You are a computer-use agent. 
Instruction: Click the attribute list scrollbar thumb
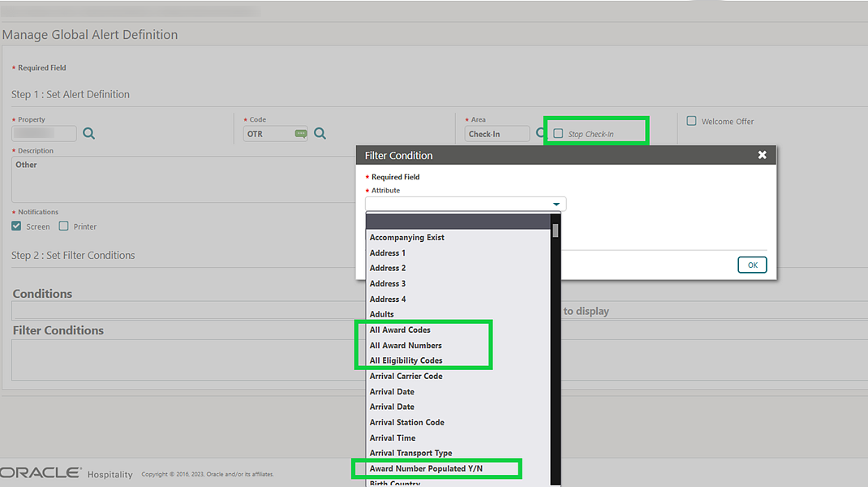click(555, 230)
